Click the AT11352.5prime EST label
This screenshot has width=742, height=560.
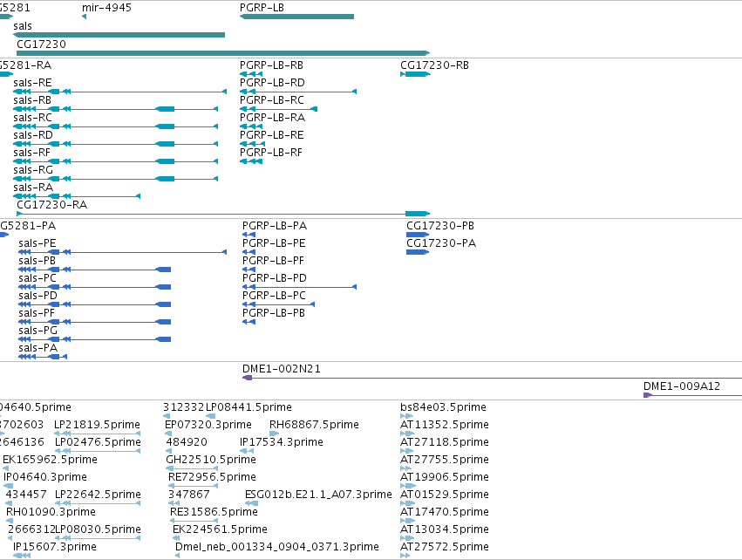[x=445, y=425]
